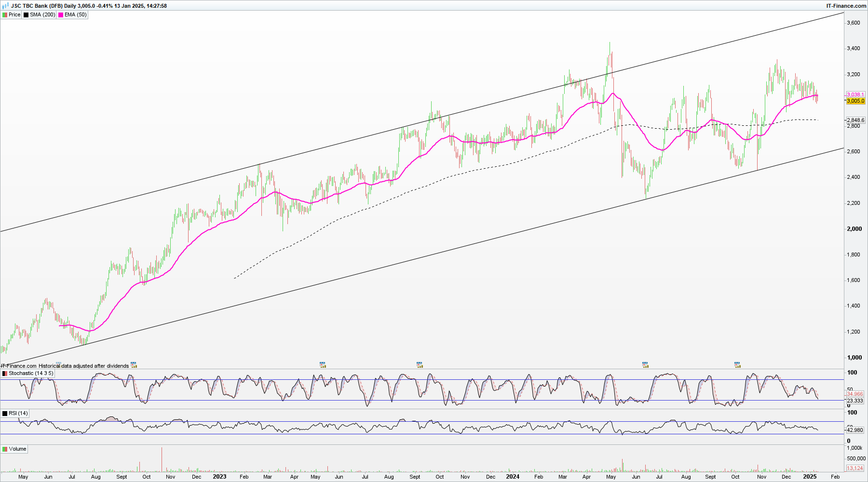
Task: Click the magenta 3,038.1 EMA price tag
Action: [x=855, y=95]
